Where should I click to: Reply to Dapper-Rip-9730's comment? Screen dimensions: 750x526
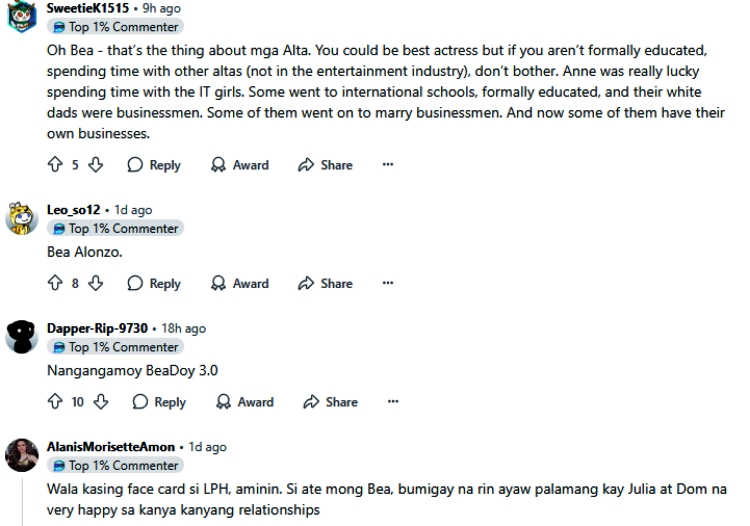[158, 402]
